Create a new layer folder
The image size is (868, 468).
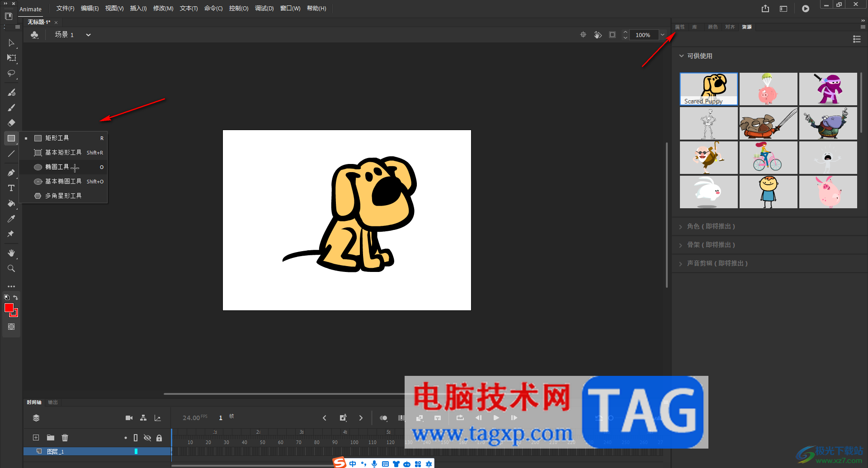pos(51,437)
